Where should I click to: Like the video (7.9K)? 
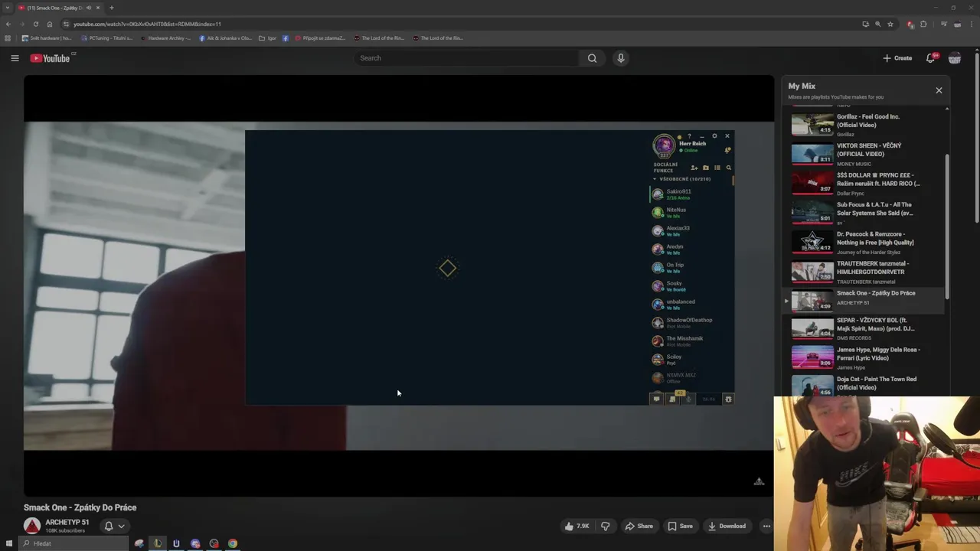tap(577, 526)
